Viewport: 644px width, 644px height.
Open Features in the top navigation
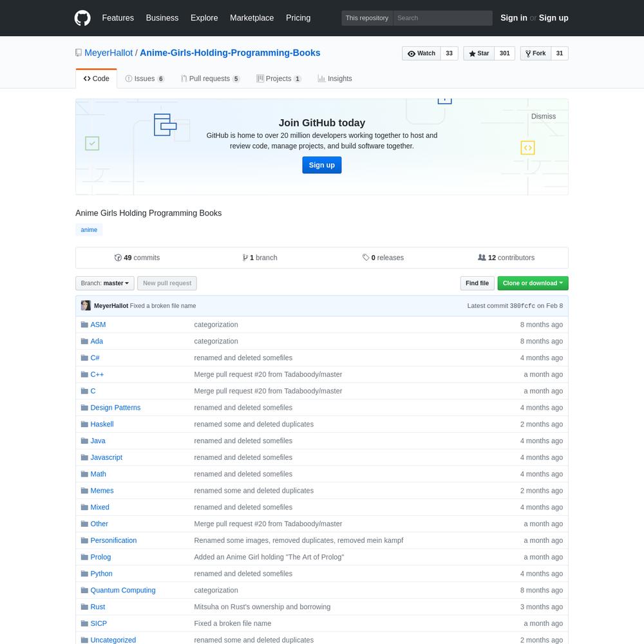pyautogui.click(x=118, y=18)
